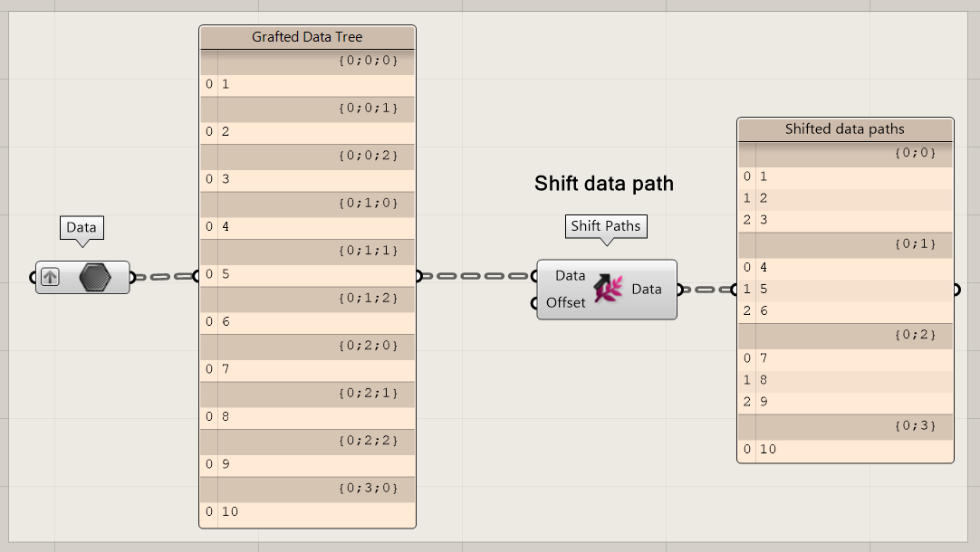
Task: Click the Data nickname tag above the parameter
Action: click(x=82, y=227)
